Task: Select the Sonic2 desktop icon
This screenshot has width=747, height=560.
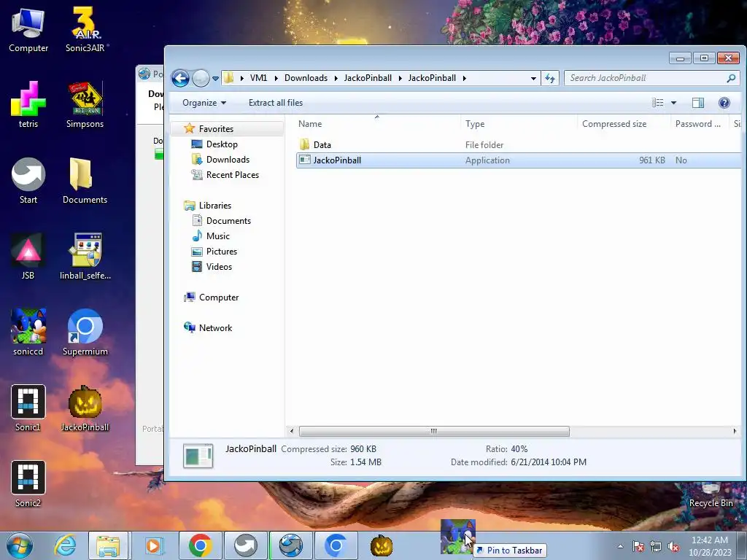Action: tap(28, 484)
